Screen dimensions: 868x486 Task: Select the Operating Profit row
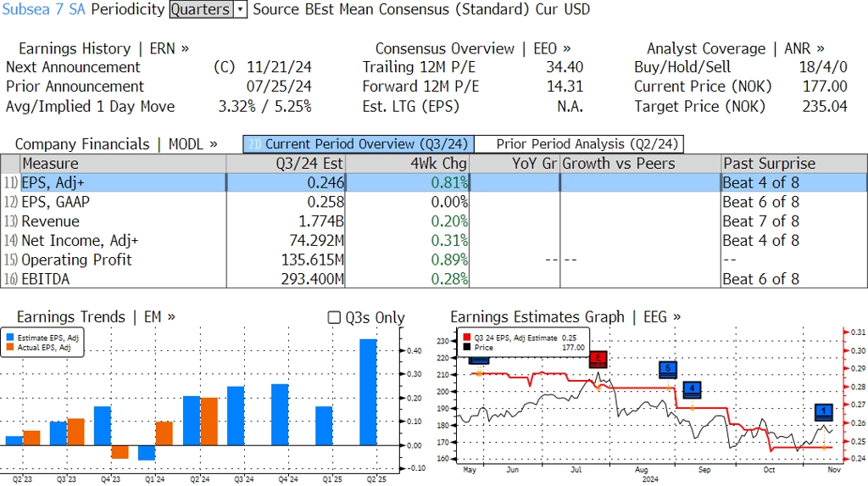point(433,260)
